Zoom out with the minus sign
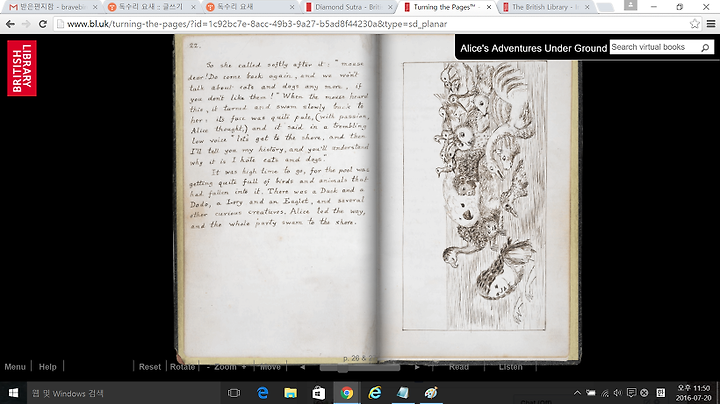This screenshot has width=720, height=404. pos(208,367)
